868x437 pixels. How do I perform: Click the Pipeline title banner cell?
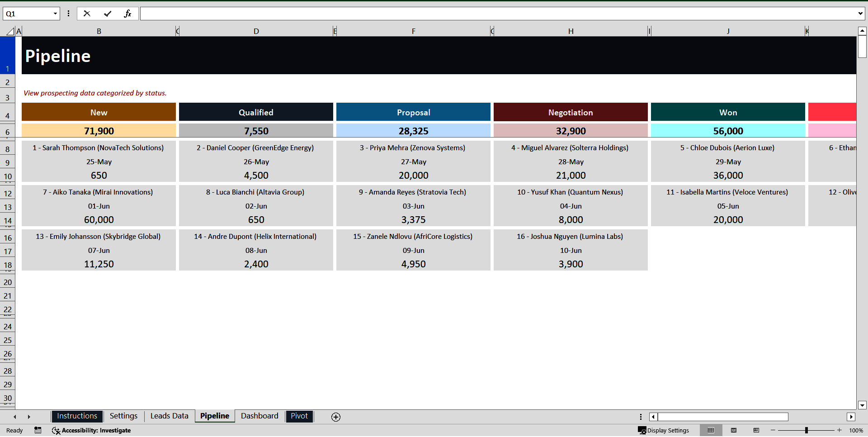pyautogui.click(x=439, y=56)
